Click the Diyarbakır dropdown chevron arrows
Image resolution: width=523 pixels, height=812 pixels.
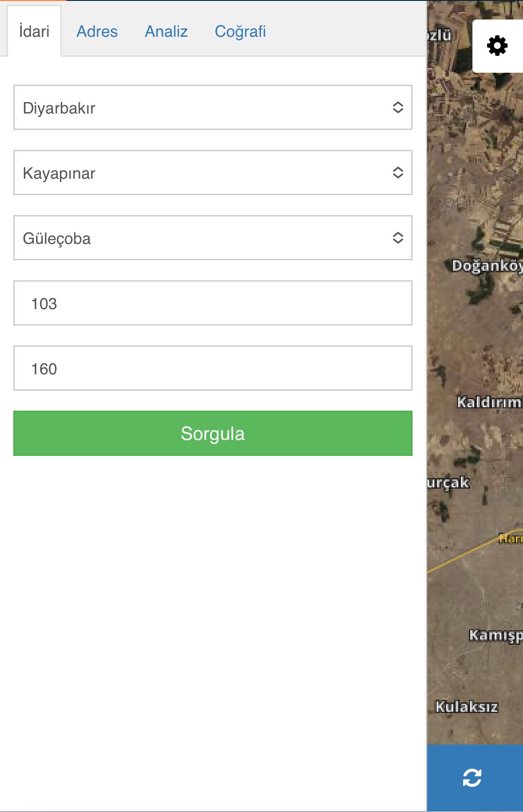[x=398, y=107]
